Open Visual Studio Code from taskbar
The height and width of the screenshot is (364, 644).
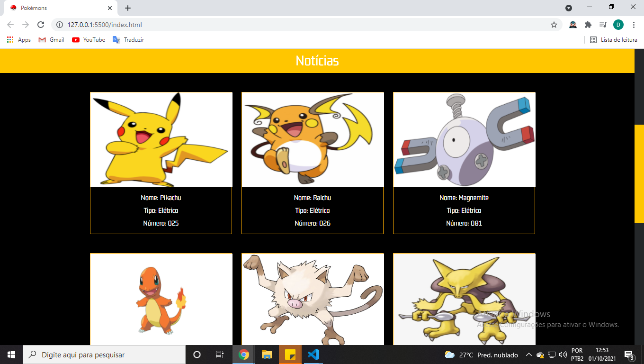click(x=313, y=355)
